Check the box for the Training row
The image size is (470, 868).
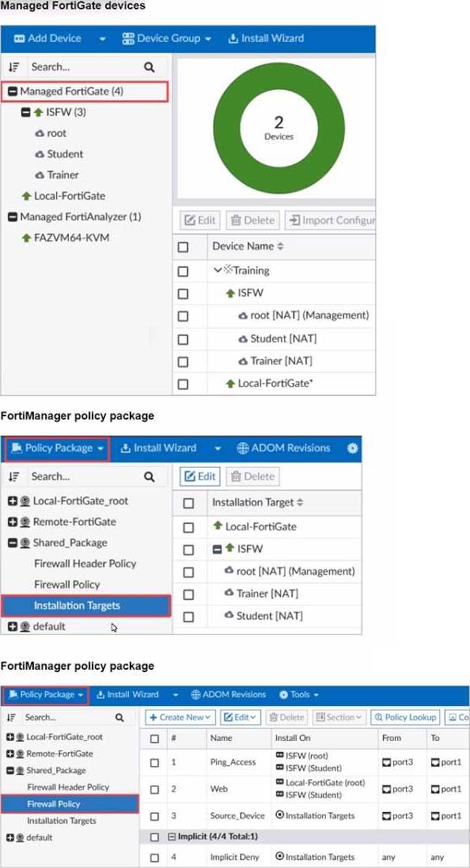[182, 271]
